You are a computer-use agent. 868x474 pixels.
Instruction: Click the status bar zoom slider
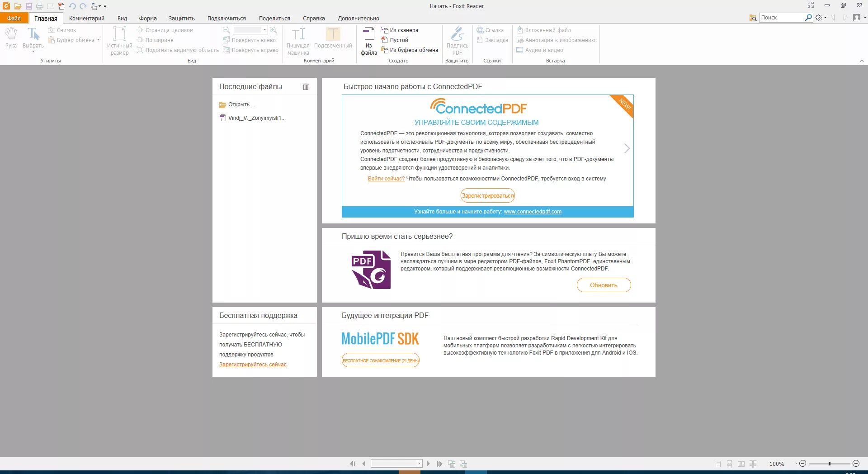[x=829, y=464]
